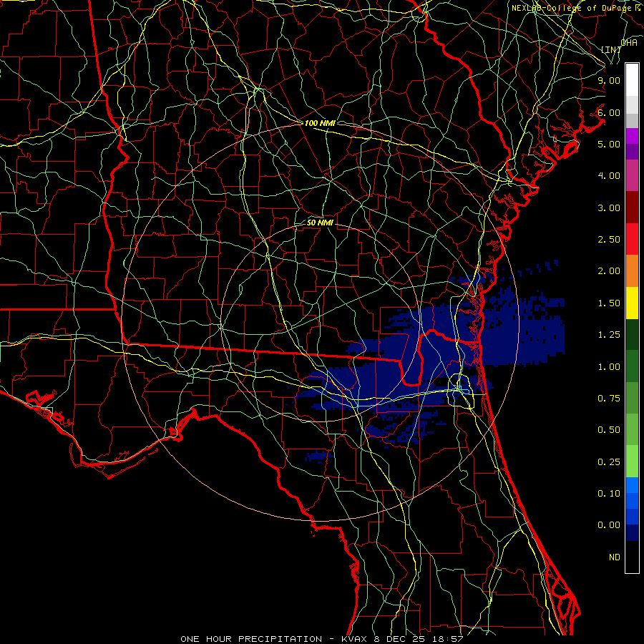Image resolution: width=644 pixels, height=644 pixels.
Task: Select the bright red legend swatch
Action: pos(632,239)
